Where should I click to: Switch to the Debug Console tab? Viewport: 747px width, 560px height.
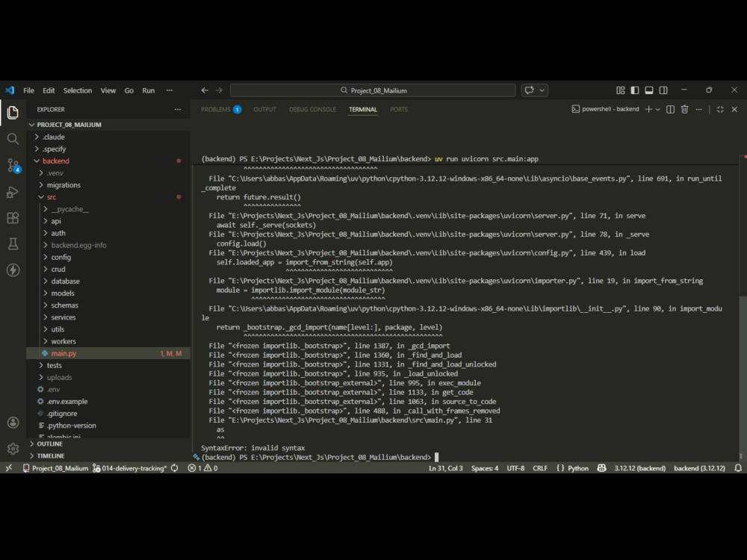coord(312,110)
